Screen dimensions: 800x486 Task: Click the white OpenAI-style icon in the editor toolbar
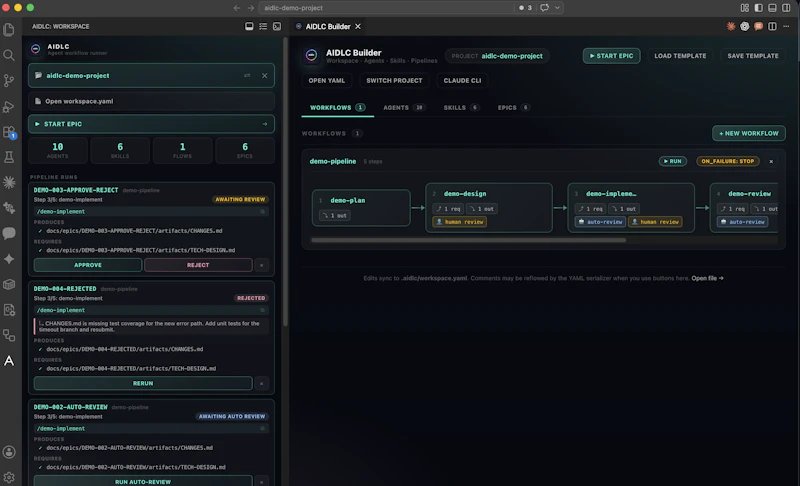tap(744, 26)
